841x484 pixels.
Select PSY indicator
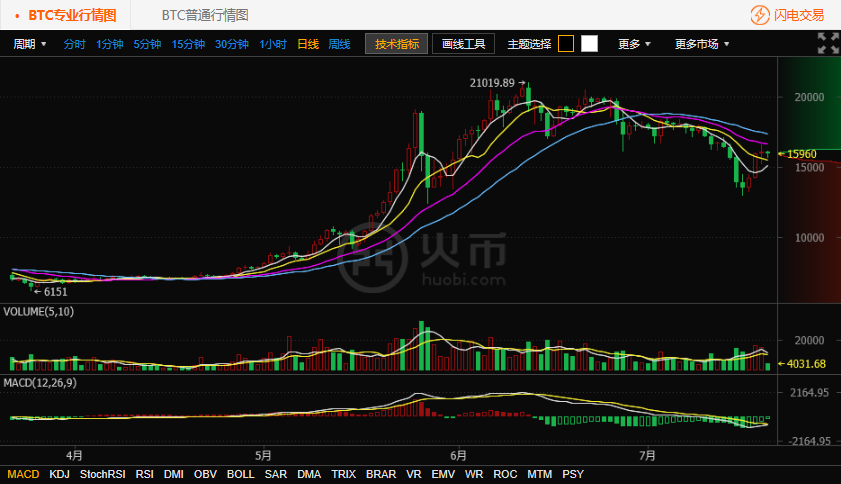click(x=573, y=474)
